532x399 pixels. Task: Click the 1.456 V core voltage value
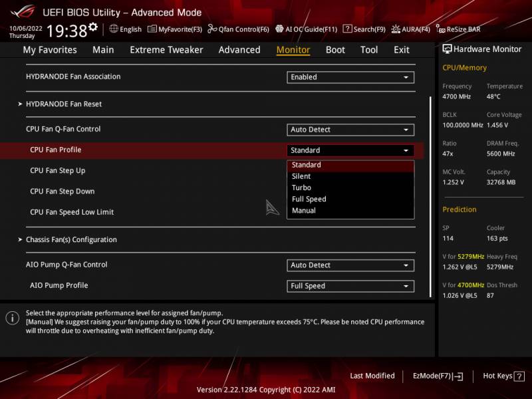click(x=497, y=125)
